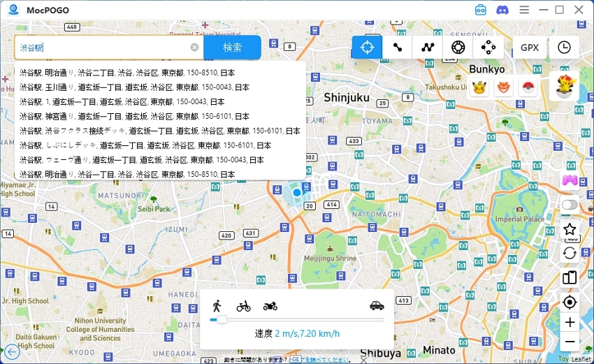Minimize the MocPOGO window
This screenshot has height=364, width=594.
click(543, 10)
